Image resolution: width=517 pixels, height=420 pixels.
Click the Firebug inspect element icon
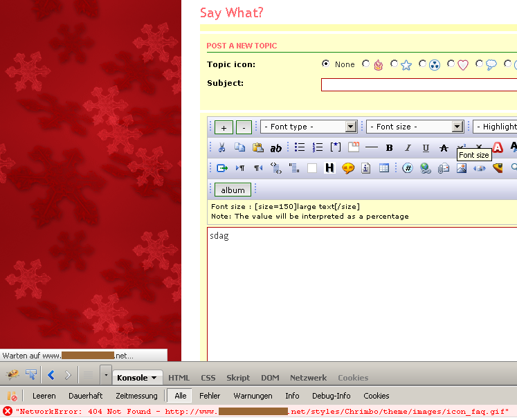[31, 375]
